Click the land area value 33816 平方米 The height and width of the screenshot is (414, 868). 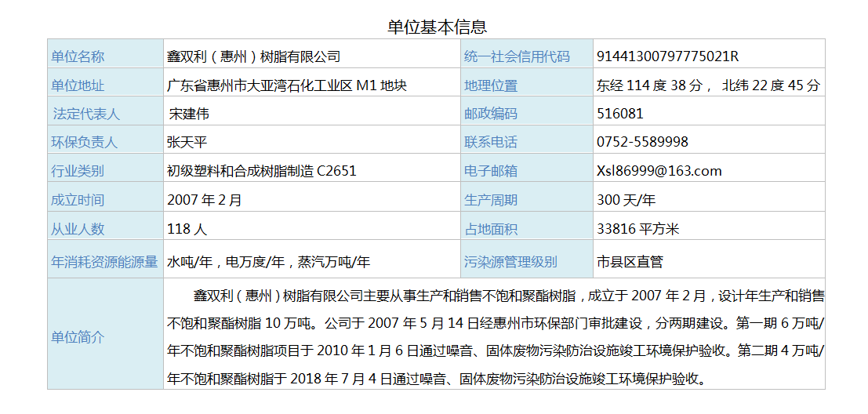637,229
